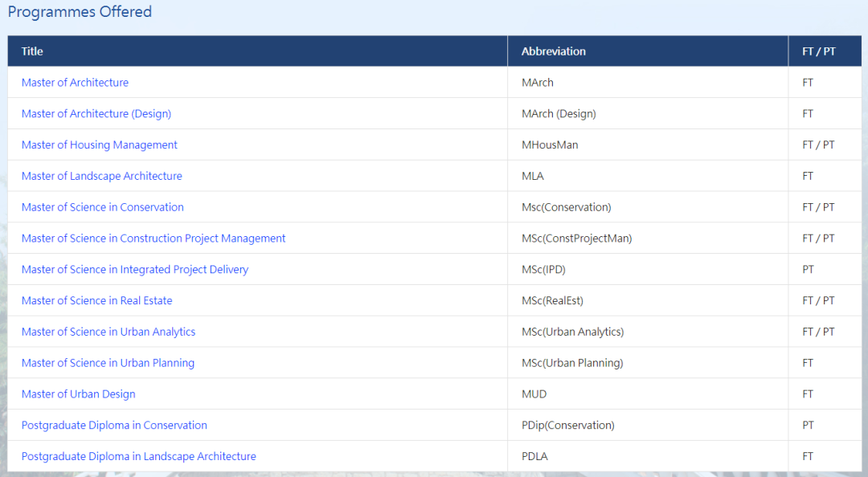Click FT value in MSc(Urban Planning) row
868x477 pixels.
coord(808,363)
